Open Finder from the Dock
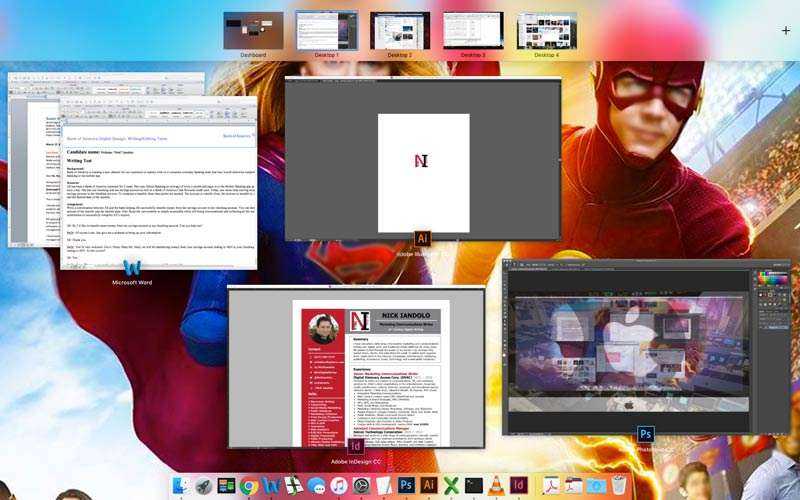 click(x=180, y=485)
